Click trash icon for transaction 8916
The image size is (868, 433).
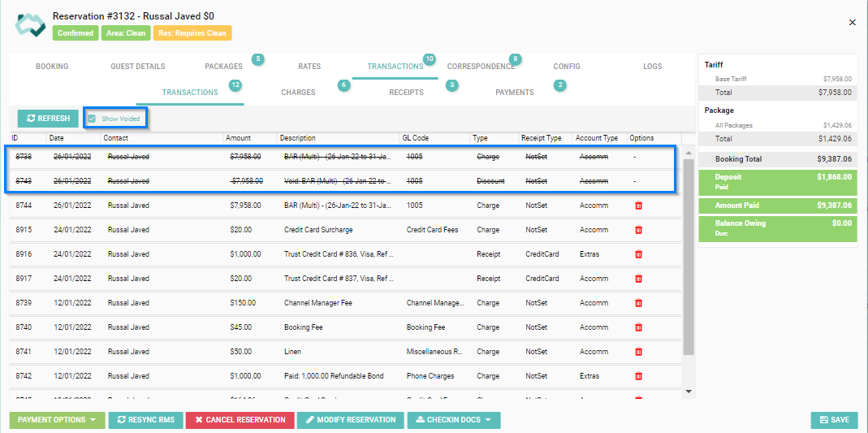click(638, 254)
